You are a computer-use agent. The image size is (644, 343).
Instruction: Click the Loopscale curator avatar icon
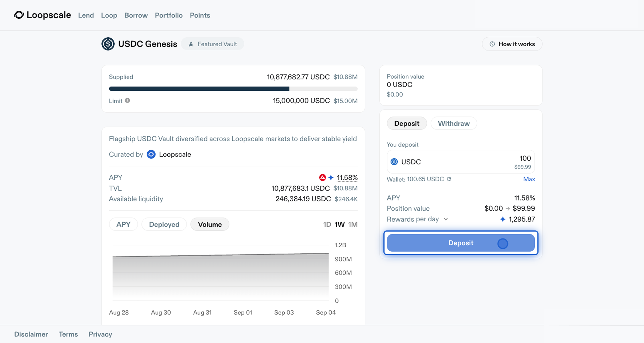click(151, 154)
